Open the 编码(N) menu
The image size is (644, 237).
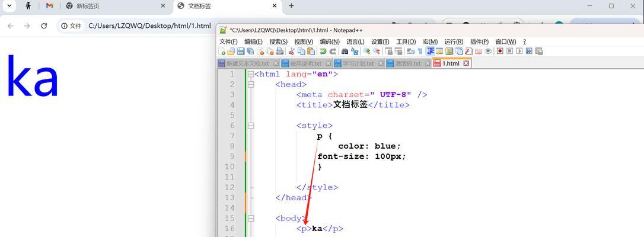[330, 42]
